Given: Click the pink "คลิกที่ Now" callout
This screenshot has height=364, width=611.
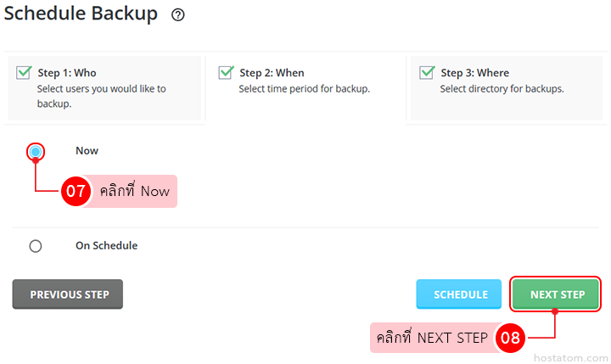Looking at the screenshot, I should (x=135, y=191).
